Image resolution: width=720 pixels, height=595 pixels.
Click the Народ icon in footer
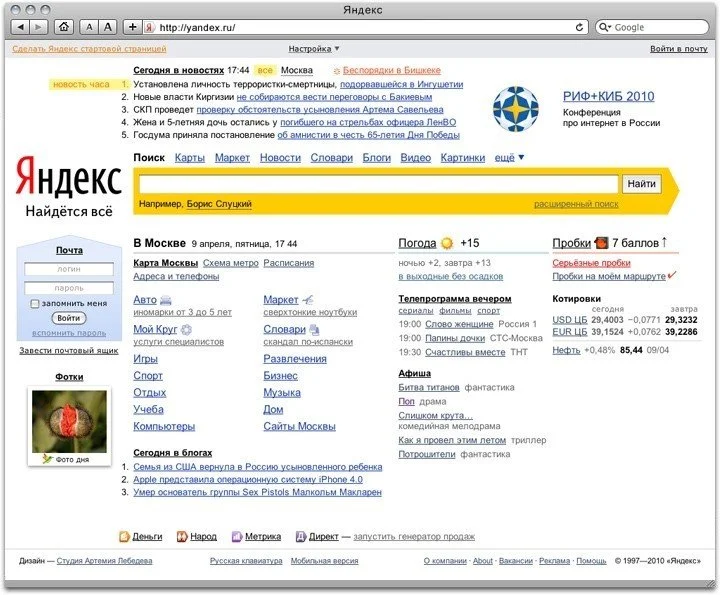pos(182,536)
